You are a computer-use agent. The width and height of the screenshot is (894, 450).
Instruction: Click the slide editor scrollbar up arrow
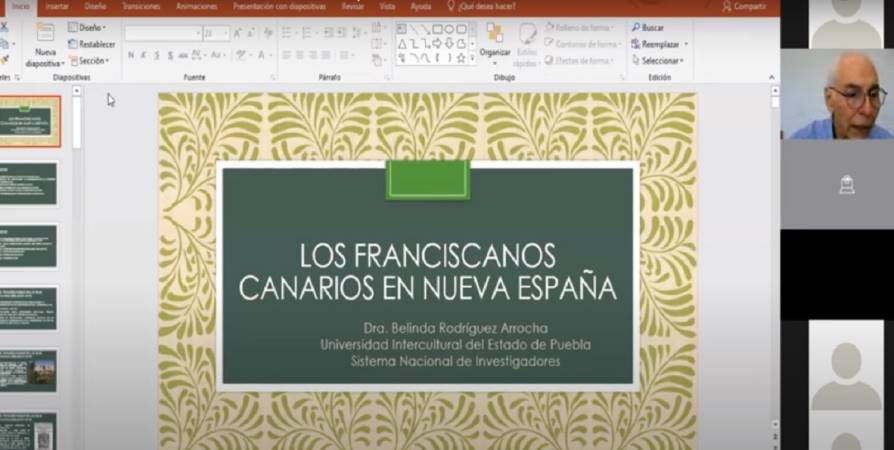(775, 91)
